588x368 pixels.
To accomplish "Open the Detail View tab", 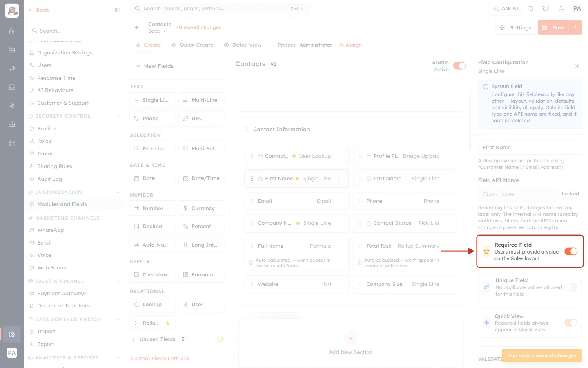I will pos(243,45).
